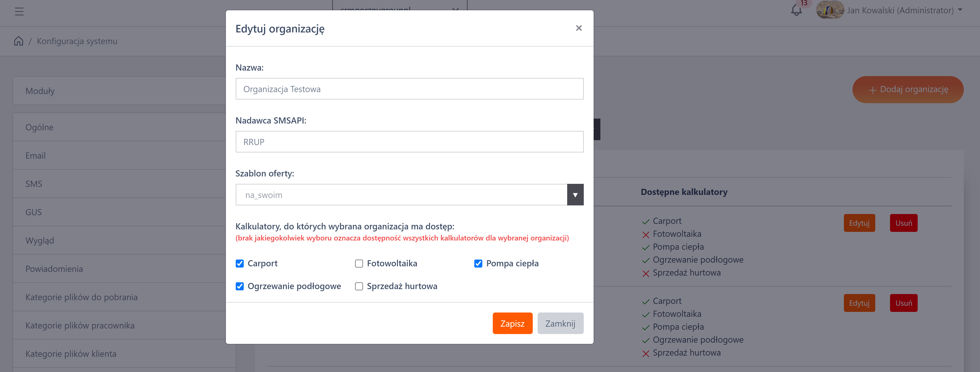This screenshot has height=372, width=980.
Task: Click into the Nazwa input field
Action: (409, 89)
